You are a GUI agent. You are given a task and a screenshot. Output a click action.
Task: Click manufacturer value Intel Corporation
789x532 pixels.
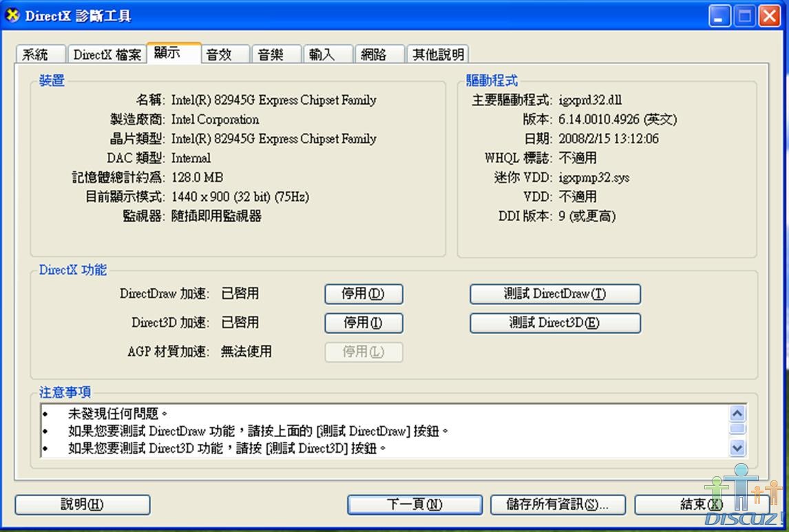215,120
